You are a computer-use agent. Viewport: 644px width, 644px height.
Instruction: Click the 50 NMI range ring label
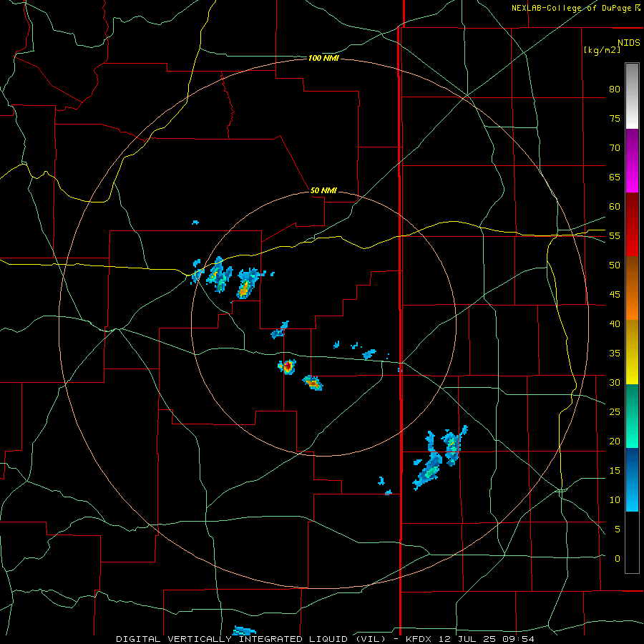coord(323,190)
